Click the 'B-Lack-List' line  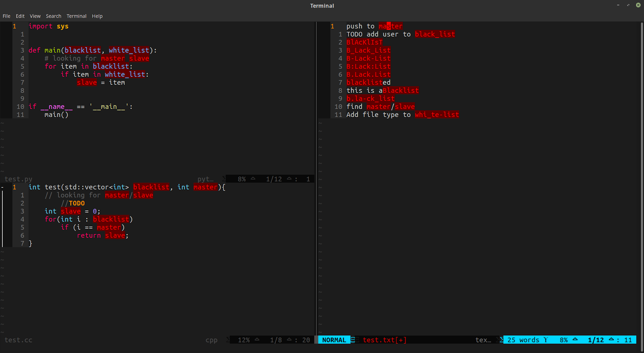click(x=369, y=58)
